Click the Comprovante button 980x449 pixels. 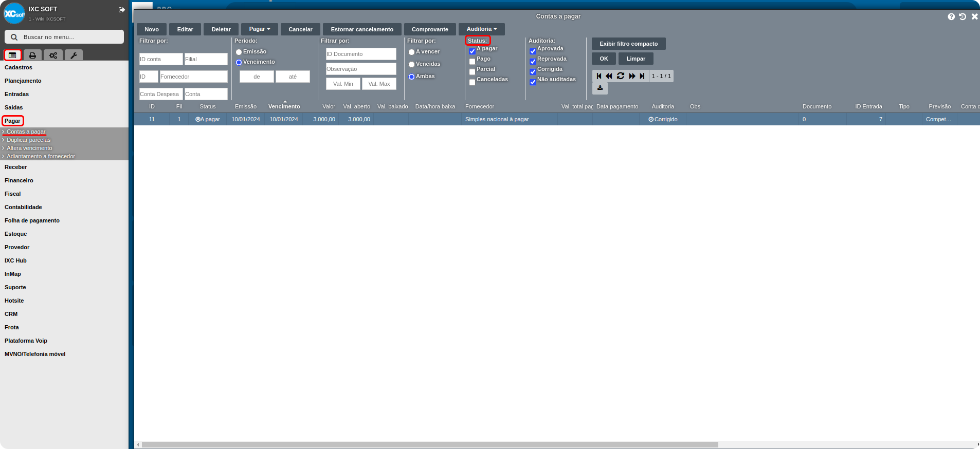(430, 29)
